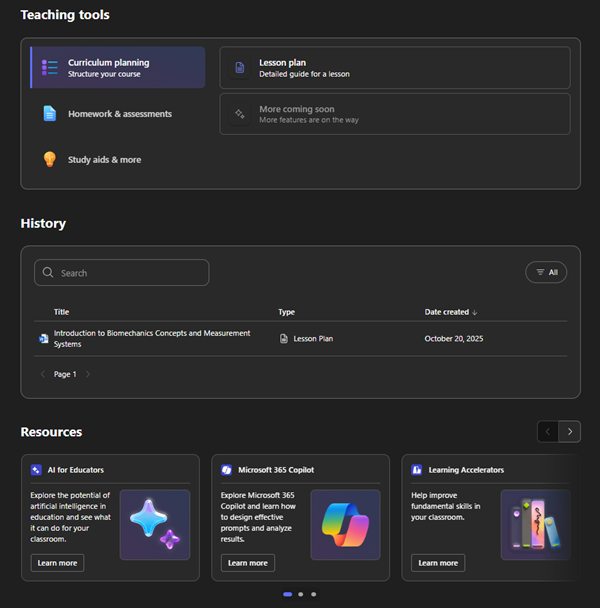Click the Microsoft 365 Copilot thumbnail image
Image resolution: width=600 pixels, height=608 pixels.
345,524
